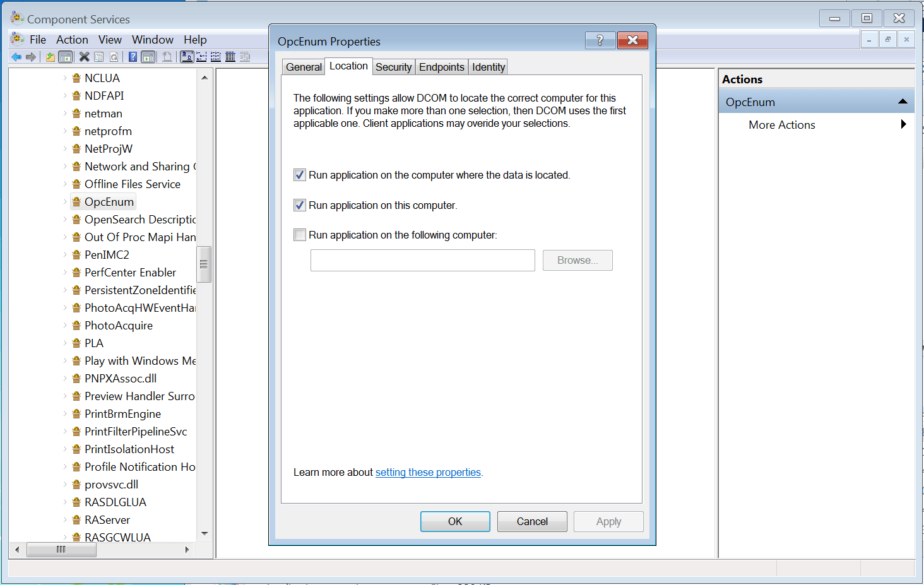Toggle the Show/Hide Console Tree icon
The height and width of the screenshot is (585, 924).
pos(65,57)
